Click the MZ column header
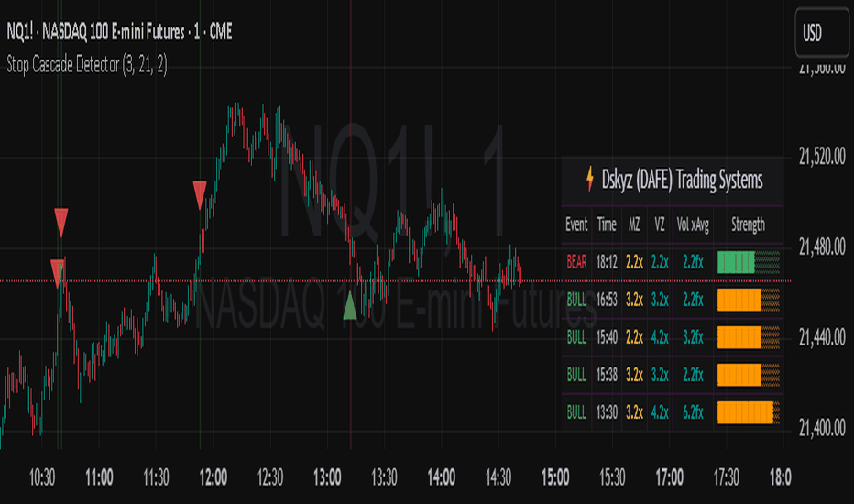The image size is (854, 504). coord(634,225)
